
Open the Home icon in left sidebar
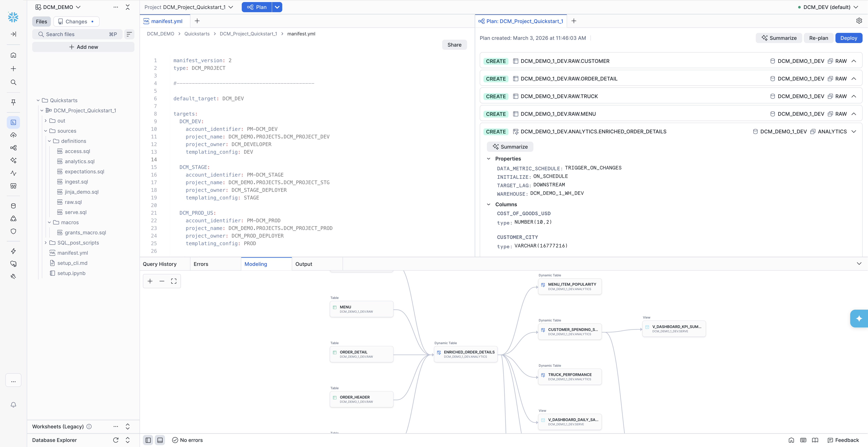(x=14, y=55)
